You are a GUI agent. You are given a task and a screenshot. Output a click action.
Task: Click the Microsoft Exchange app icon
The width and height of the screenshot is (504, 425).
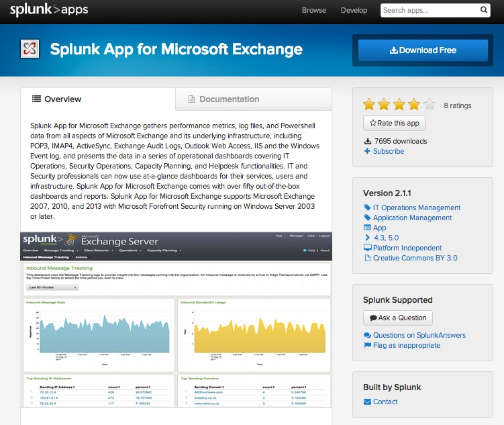pos(30,49)
